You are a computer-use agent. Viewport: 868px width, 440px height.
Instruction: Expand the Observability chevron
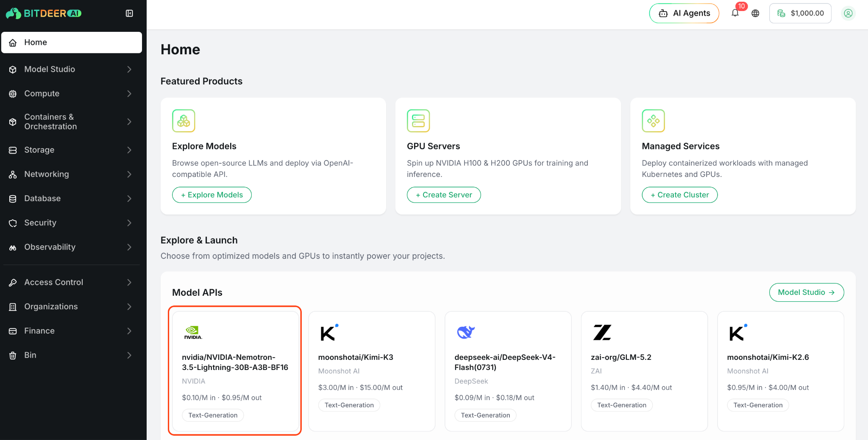[129, 247]
